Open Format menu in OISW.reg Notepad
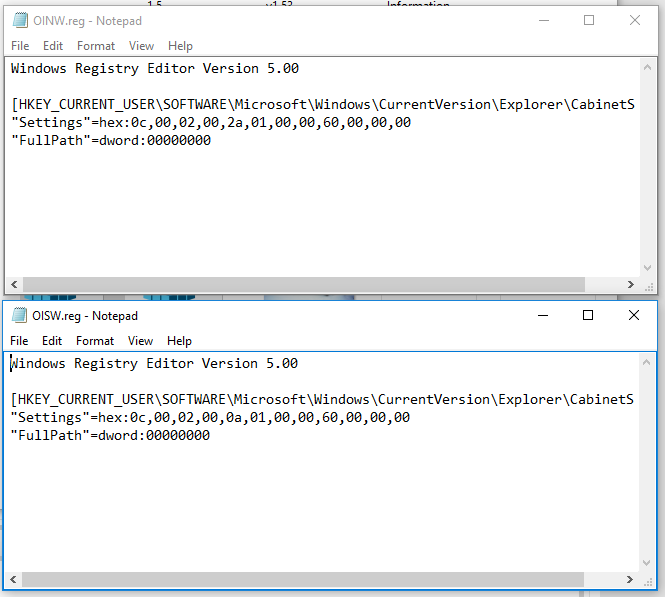The width and height of the screenshot is (665, 597). 95,341
